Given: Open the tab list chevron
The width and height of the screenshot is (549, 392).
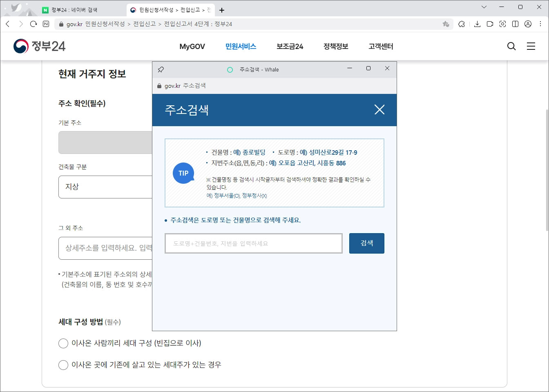Looking at the screenshot, I should click(484, 7).
